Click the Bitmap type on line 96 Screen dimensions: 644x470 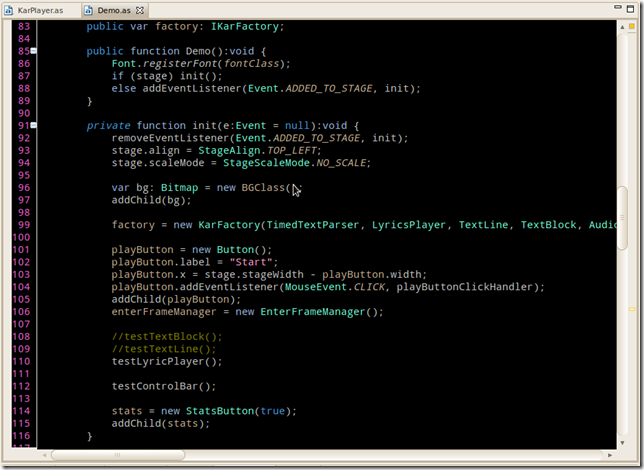[x=179, y=188]
